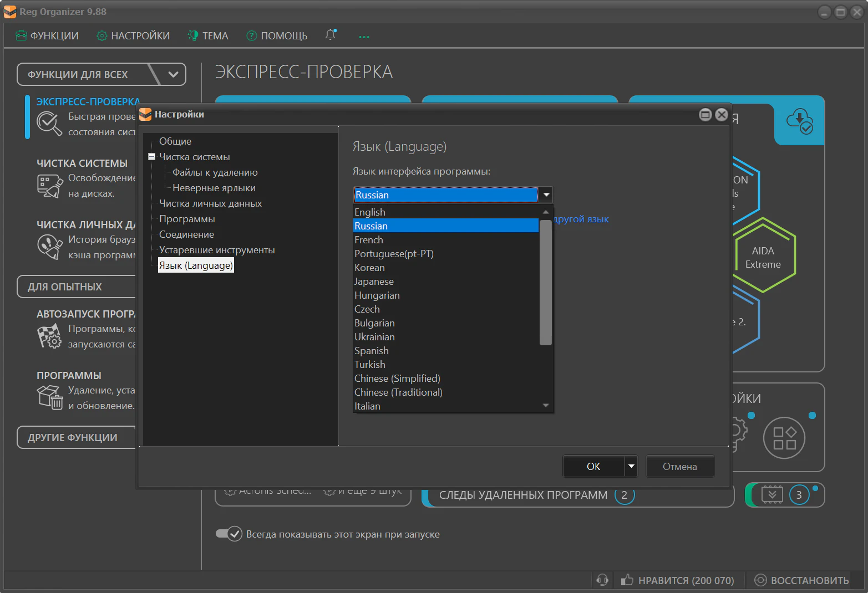Click the System Cleanup disk icon
The width and height of the screenshot is (868, 593).
[49, 186]
